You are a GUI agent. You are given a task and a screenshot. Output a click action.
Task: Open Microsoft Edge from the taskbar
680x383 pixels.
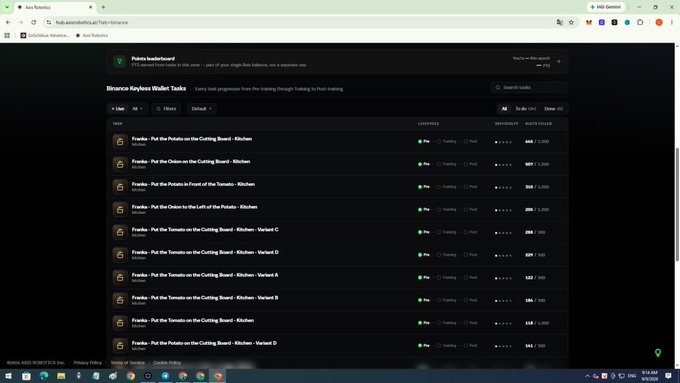tap(44, 376)
